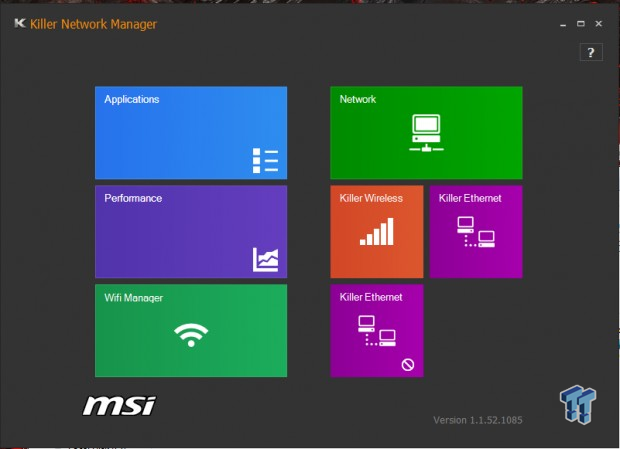Click the Wifi Manager signal icon

click(191, 335)
